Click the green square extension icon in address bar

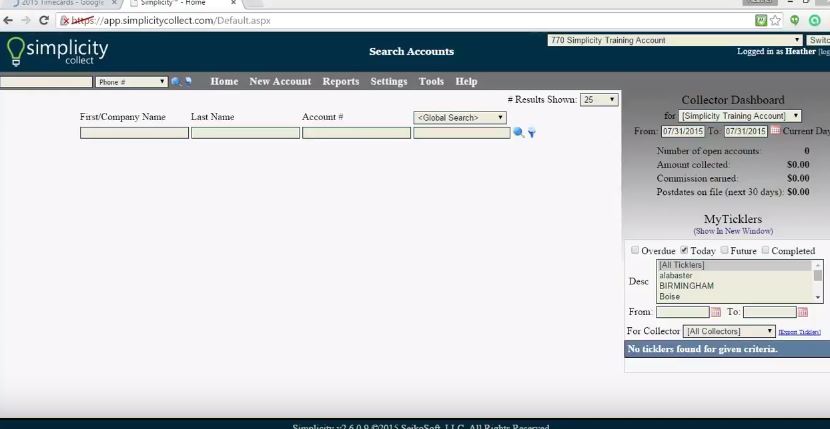pos(761,21)
